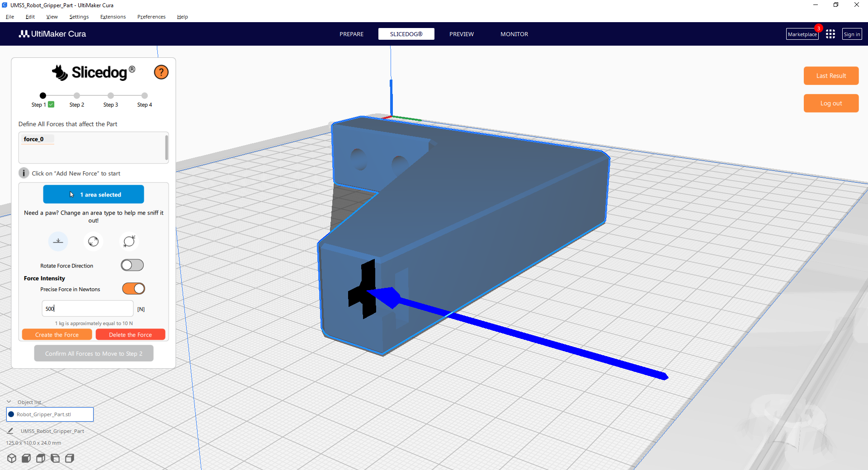
Task: Collapse the Object list panel
Action: click(9, 402)
